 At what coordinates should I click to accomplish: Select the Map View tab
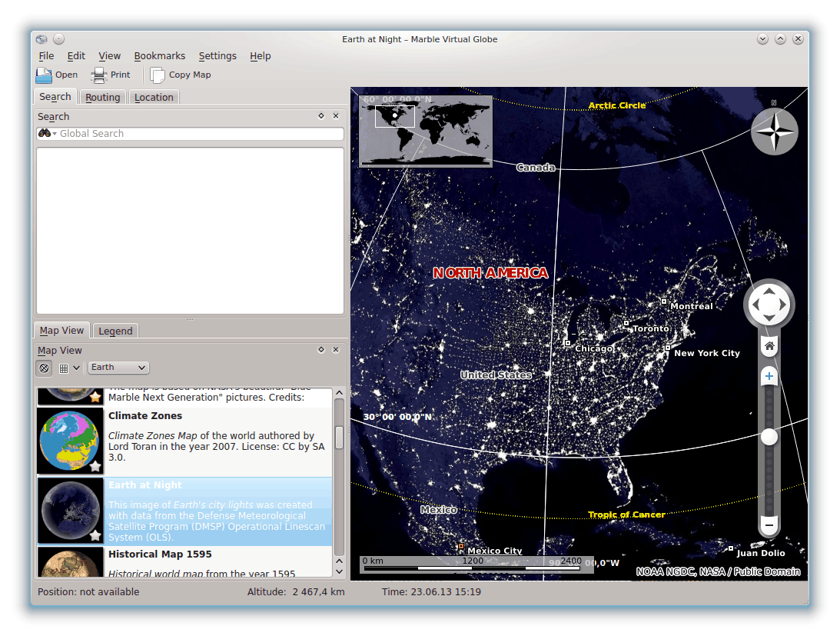pyautogui.click(x=61, y=331)
